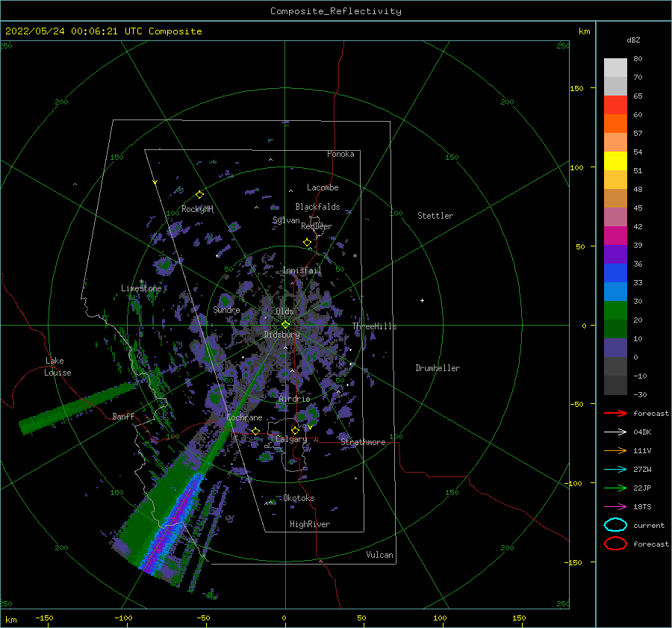Click the RockyMH label
This screenshot has width=672, height=628.
click(x=197, y=209)
